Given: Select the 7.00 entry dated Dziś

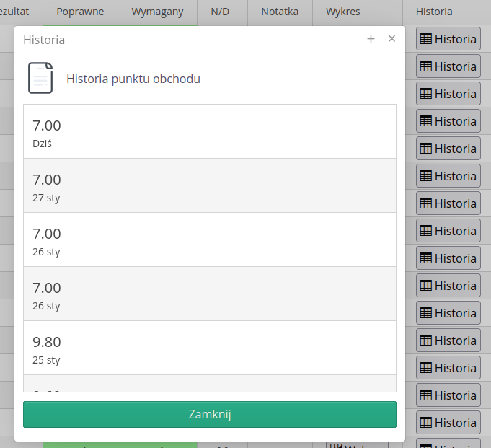Looking at the screenshot, I should 209,131.
